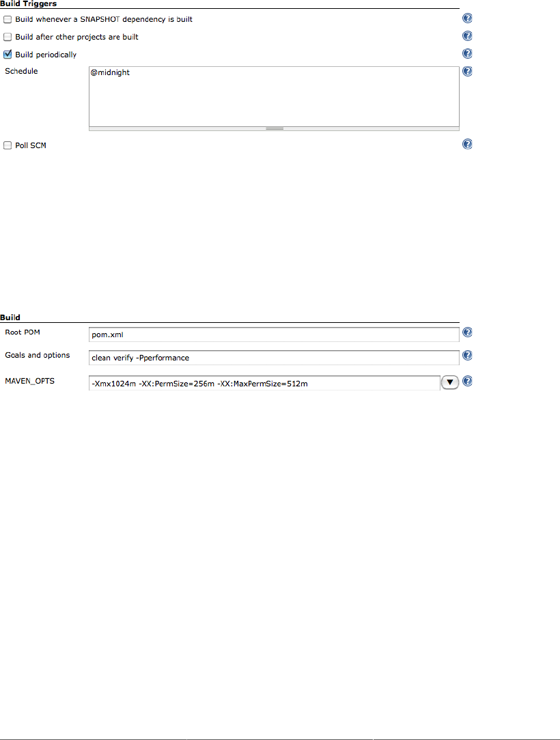Click the 'Build periodically' label text

coord(46,55)
